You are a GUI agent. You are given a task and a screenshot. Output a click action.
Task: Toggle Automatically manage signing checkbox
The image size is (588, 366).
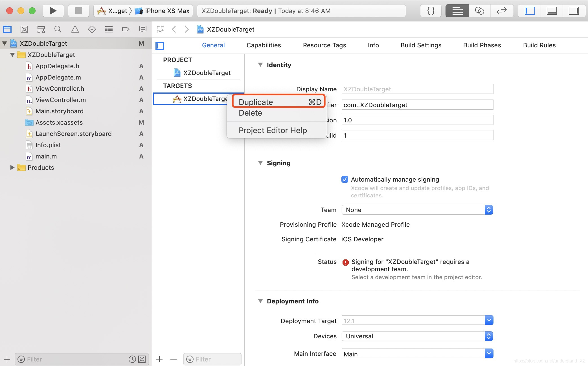pos(345,179)
